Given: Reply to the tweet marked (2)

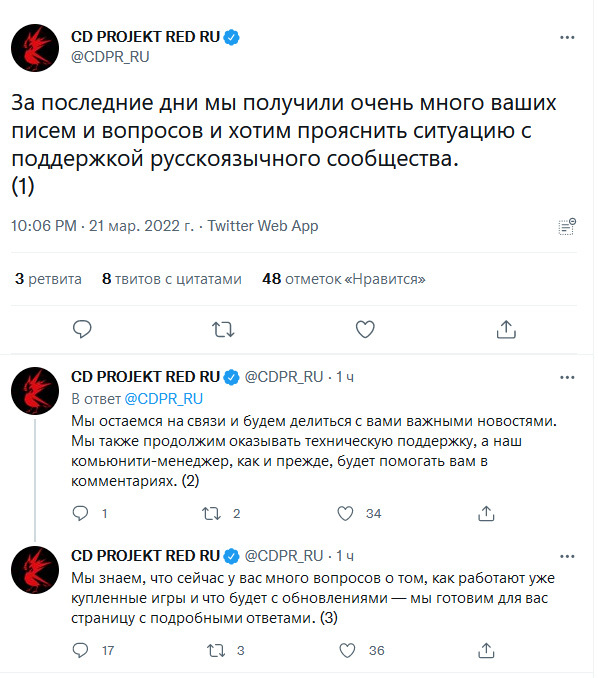Looking at the screenshot, I should click(x=80, y=513).
